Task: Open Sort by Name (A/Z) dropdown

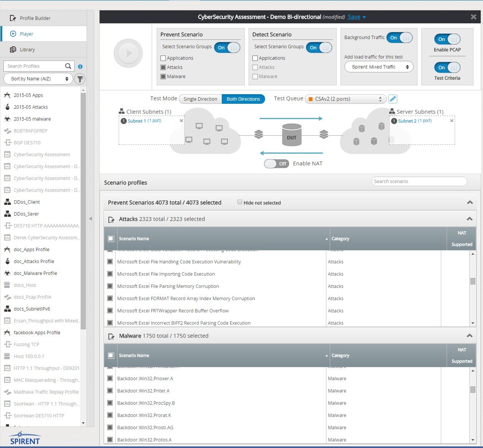Action: [38, 79]
